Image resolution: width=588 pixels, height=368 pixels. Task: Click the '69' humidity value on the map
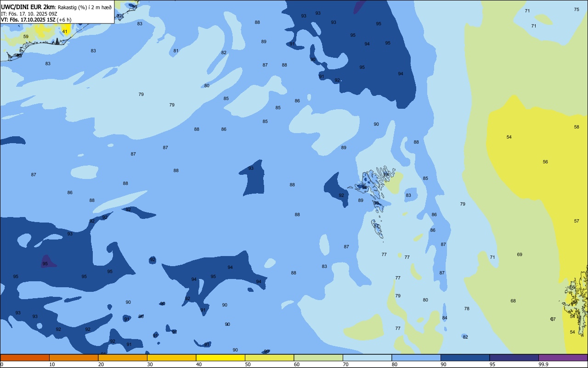pyautogui.click(x=520, y=255)
